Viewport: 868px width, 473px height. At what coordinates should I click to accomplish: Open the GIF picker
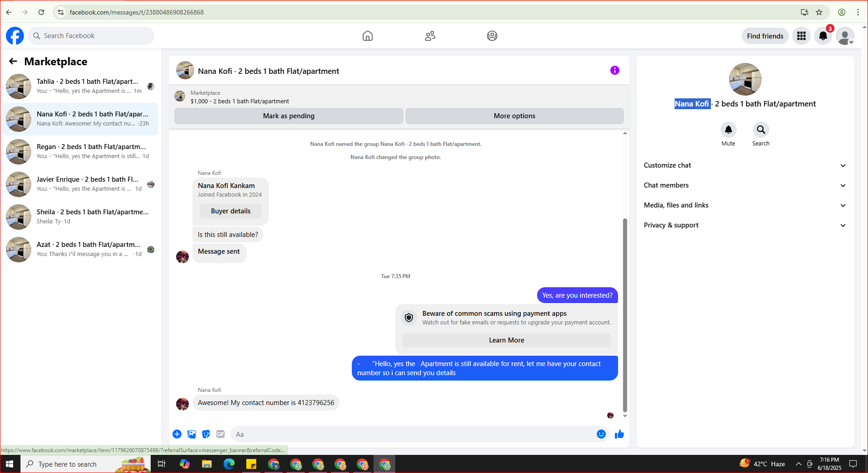point(221,434)
